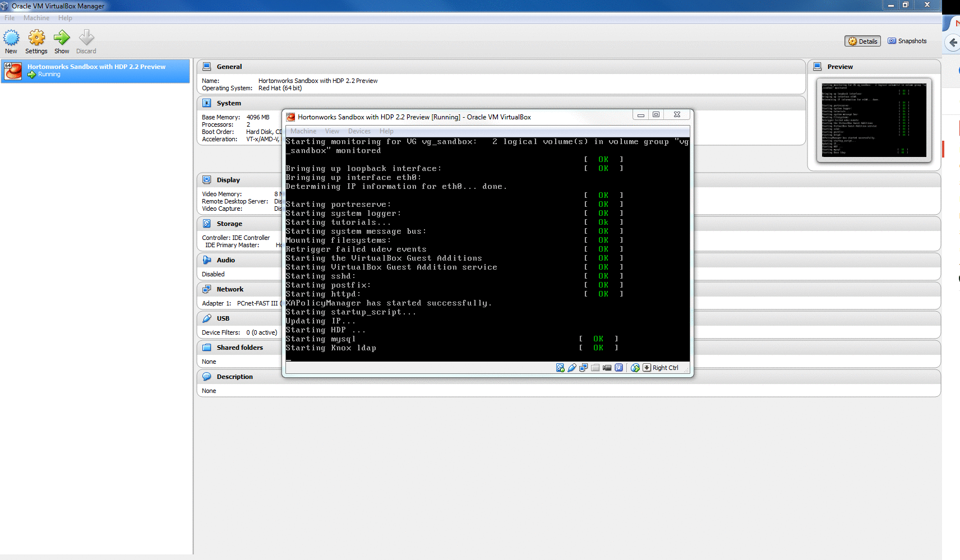Click the 'Running' status under the VM name

click(x=49, y=74)
